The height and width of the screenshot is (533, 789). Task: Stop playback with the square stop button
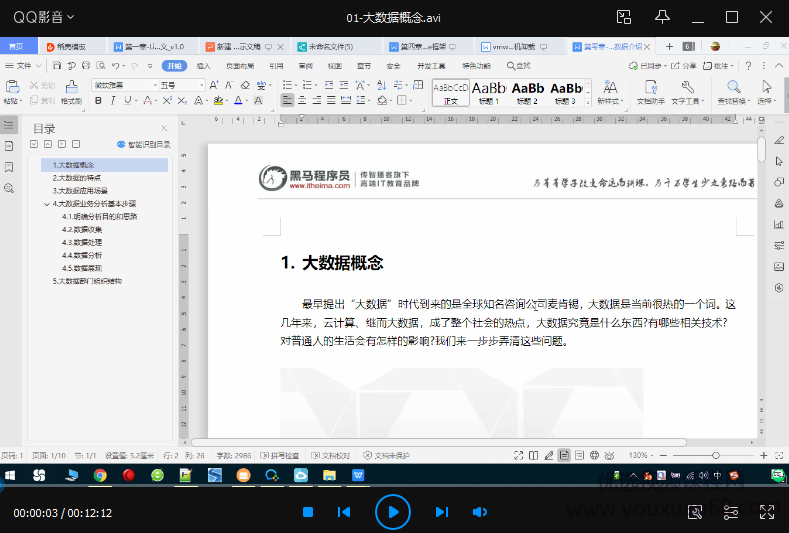[308, 512]
